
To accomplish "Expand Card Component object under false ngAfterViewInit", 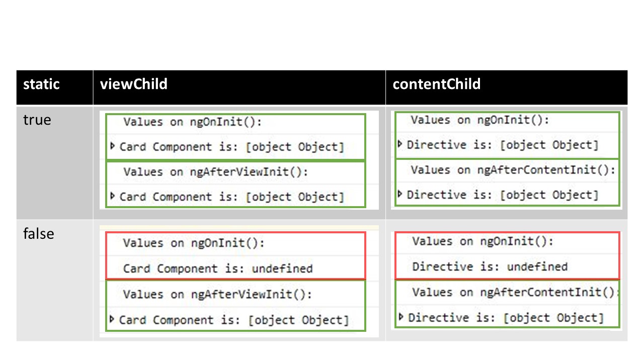I will 113,319.
